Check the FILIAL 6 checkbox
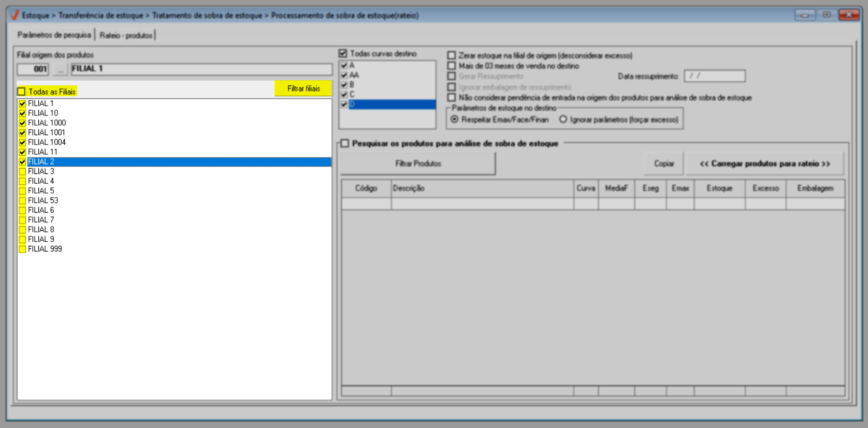This screenshot has height=428, width=868. pos(22,211)
